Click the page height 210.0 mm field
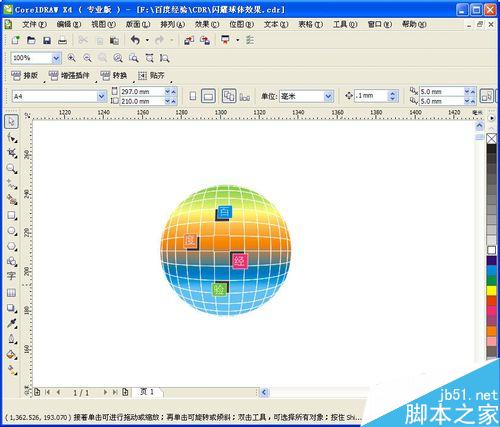The height and width of the screenshot is (427, 500). click(142, 101)
